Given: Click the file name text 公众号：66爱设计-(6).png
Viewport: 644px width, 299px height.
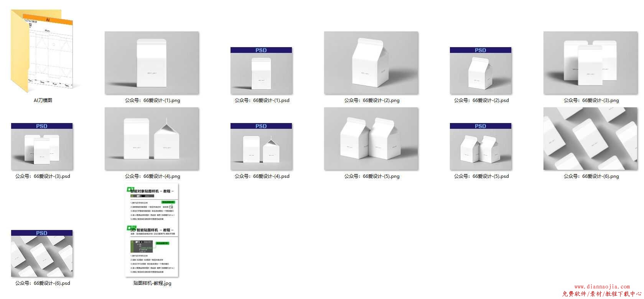Looking at the screenshot, I should 591,176.
